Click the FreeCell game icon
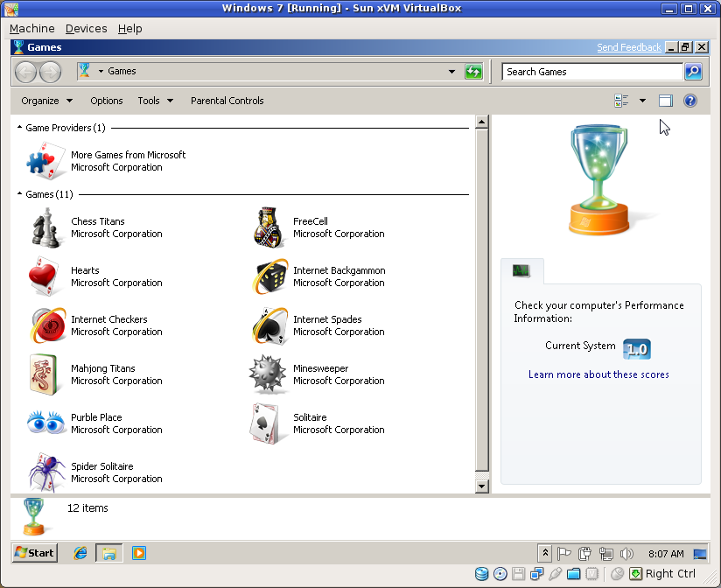This screenshot has height=588, width=721. tap(267, 228)
